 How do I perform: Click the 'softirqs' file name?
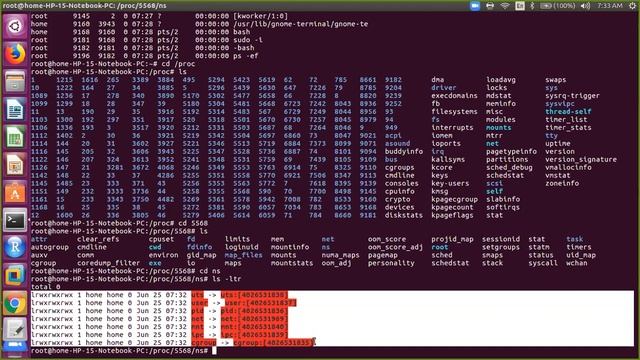point(503,207)
